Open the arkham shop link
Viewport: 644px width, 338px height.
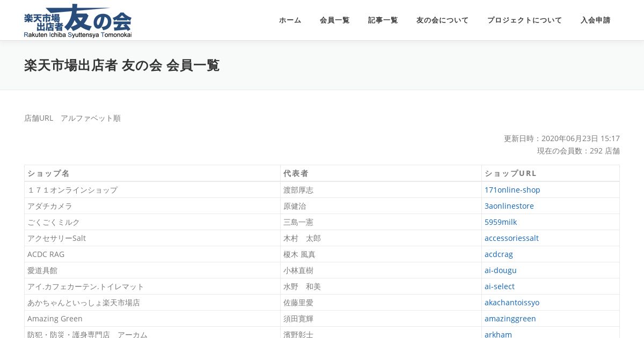pyautogui.click(x=498, y=335)
